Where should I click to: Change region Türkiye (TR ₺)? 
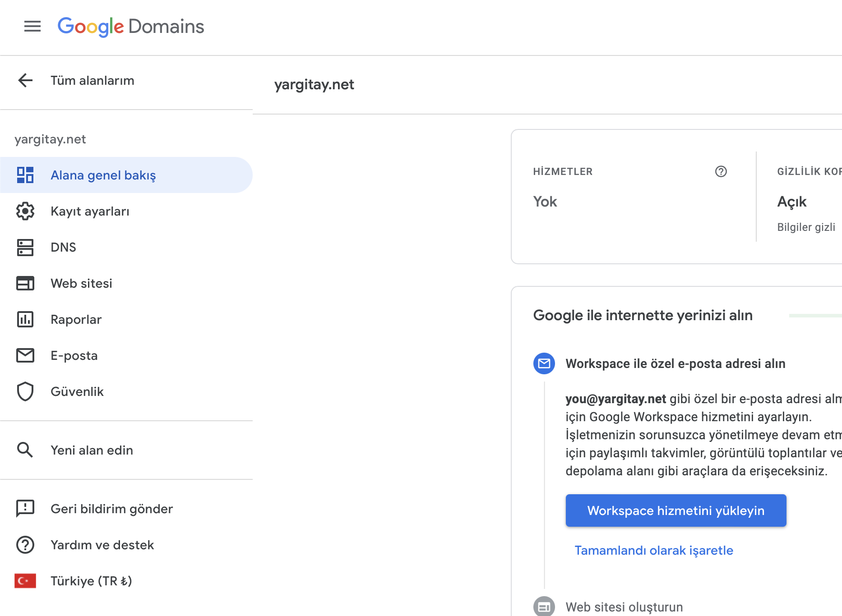click(126, 581)
